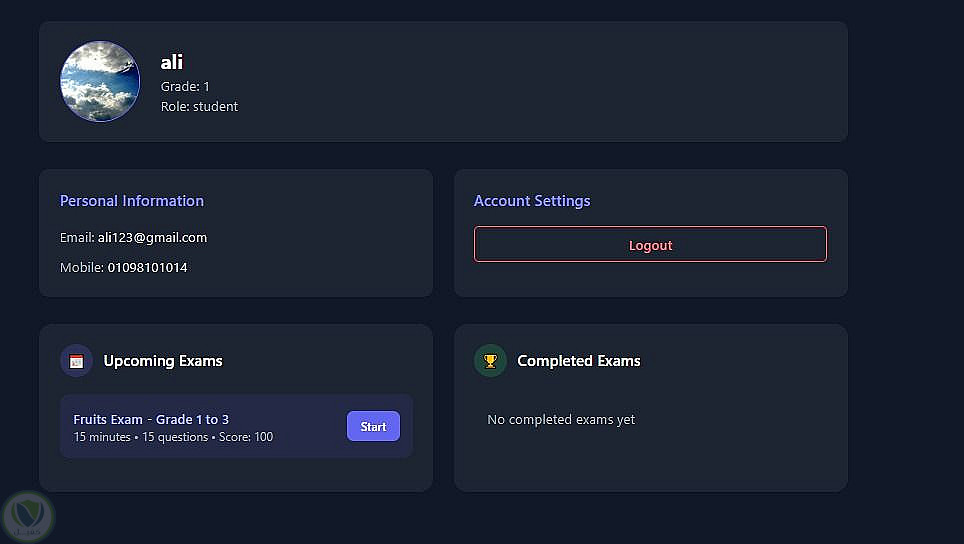Click the Upcoming Exams heading
The height and width of the screenshot is (544, 964).
coord(163,361)
